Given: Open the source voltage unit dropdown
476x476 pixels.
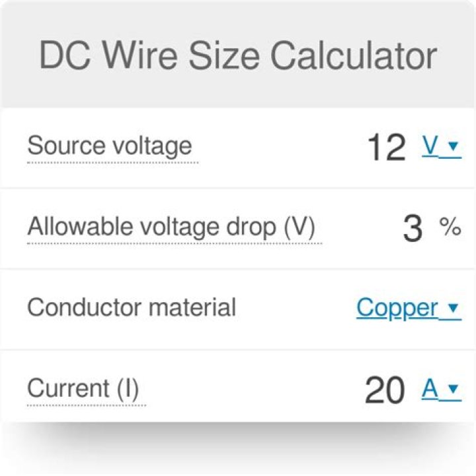Looking at the screenshot, I should [440, 147].
